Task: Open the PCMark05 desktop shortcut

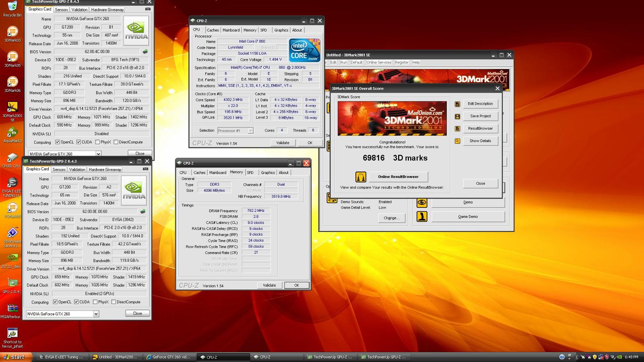Action: click(x=12, y=210)
